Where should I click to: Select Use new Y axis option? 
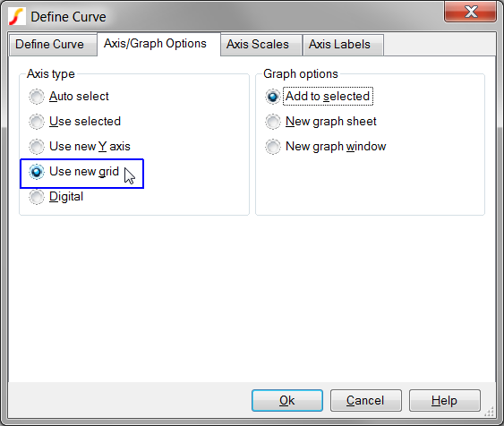(x=80, y=147)
